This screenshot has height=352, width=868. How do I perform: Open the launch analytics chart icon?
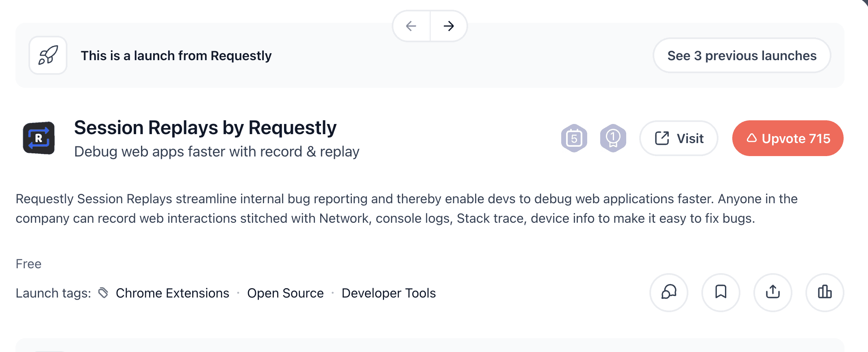tap(825, 292)
